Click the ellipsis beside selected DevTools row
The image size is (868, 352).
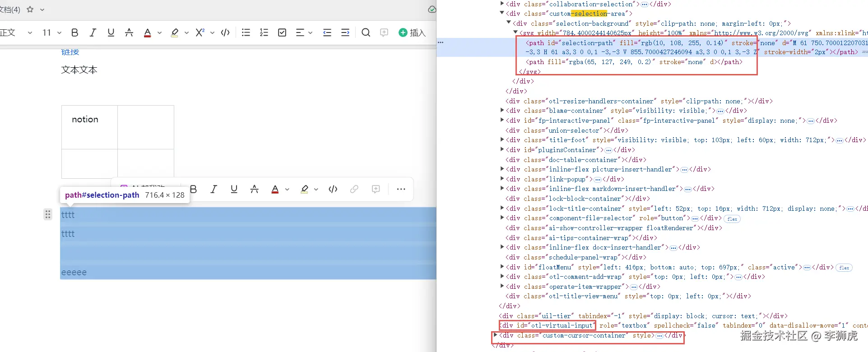tap(441, 42)
